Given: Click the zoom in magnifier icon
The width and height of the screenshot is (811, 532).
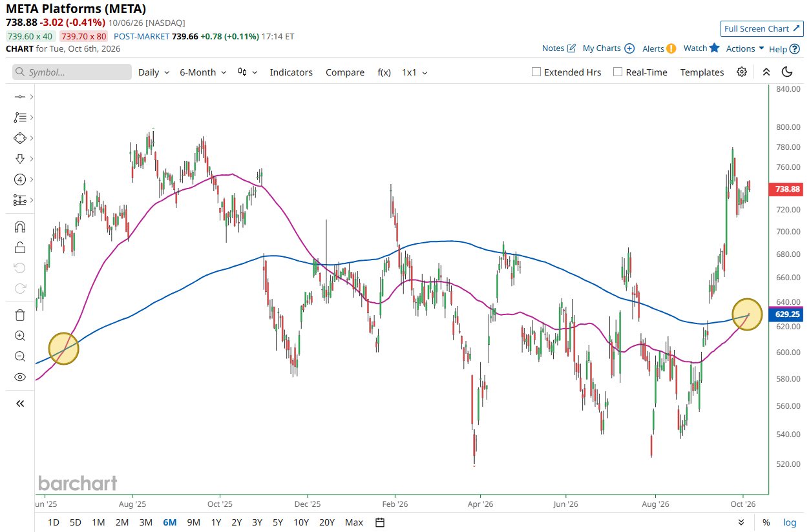Looking at the screenshot, I should point(19,336).
